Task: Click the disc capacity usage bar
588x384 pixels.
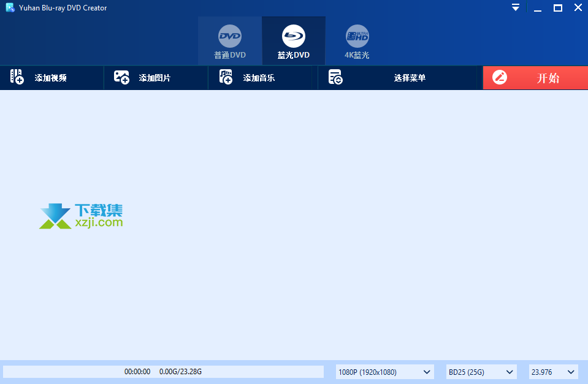Action: (163, 372)
